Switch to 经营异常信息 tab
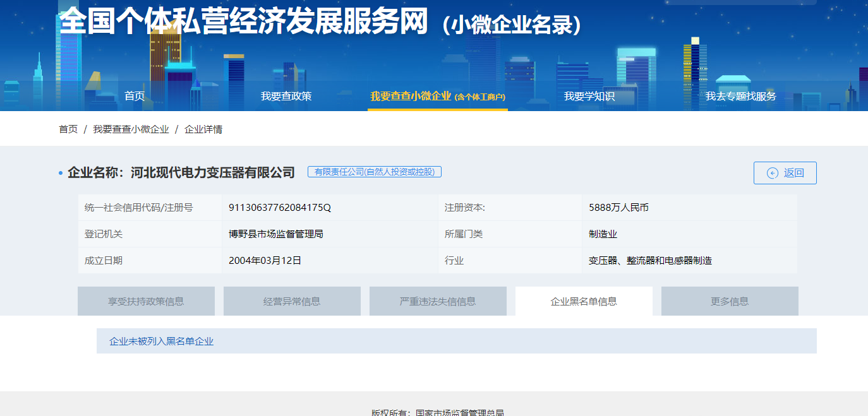Screen dimensions: 868x416 pyautogui.click(x=292, y=301)
